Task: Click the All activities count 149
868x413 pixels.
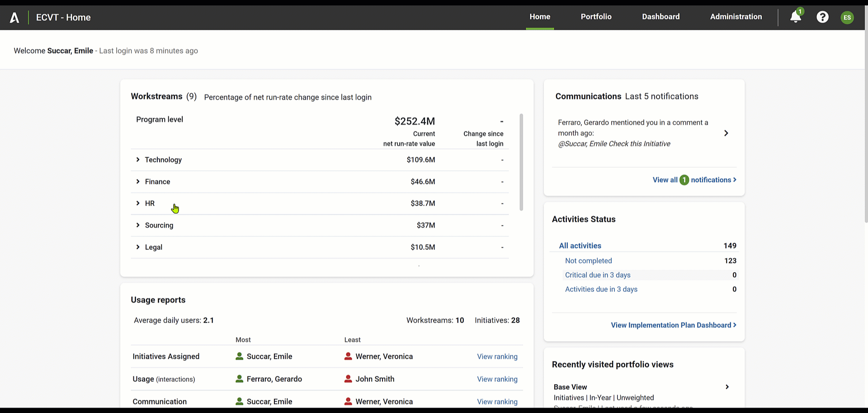Action: [730, 246]
